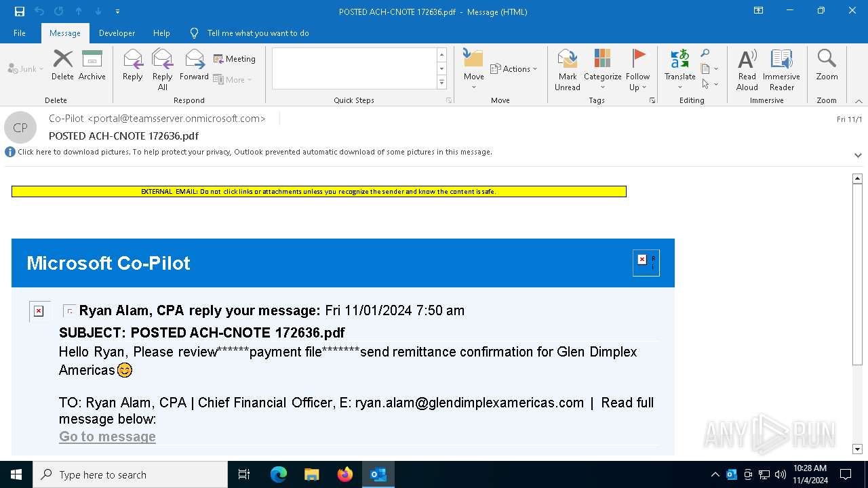
Task: Open Follow Up flag menu
Action: (x=638, y=70)
